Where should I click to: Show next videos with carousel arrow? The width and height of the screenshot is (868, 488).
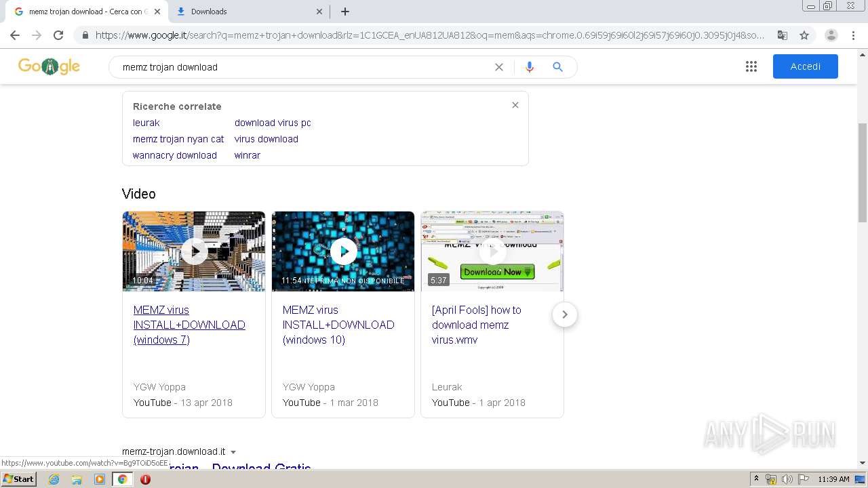[564, 314]
